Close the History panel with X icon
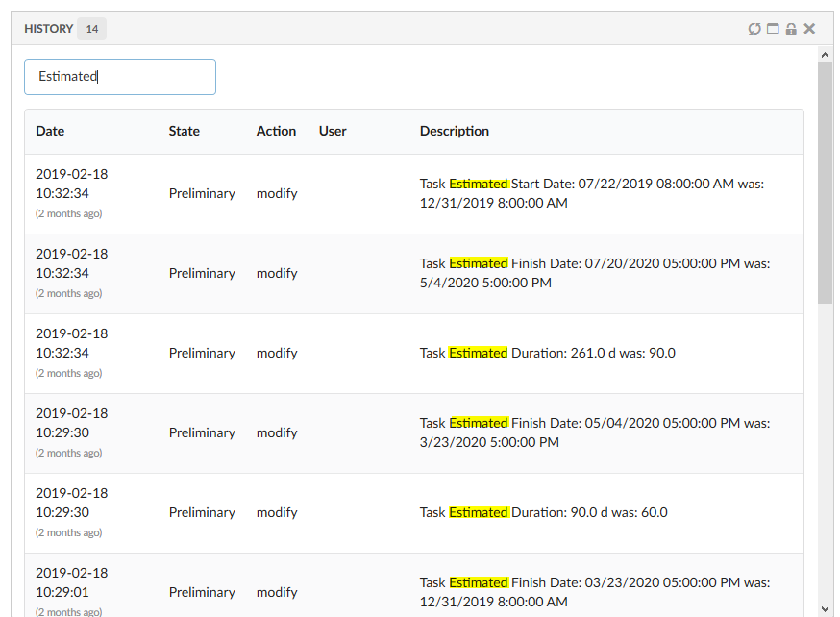 810,29
